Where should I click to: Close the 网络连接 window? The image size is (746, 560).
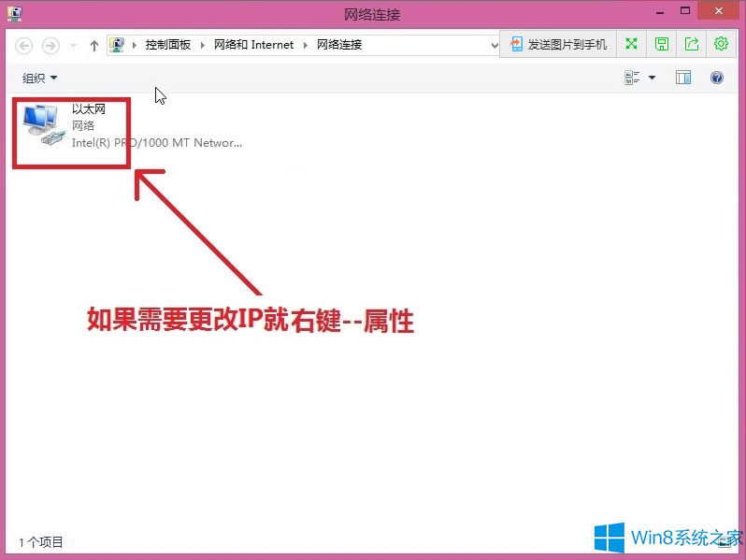(719, 10)
